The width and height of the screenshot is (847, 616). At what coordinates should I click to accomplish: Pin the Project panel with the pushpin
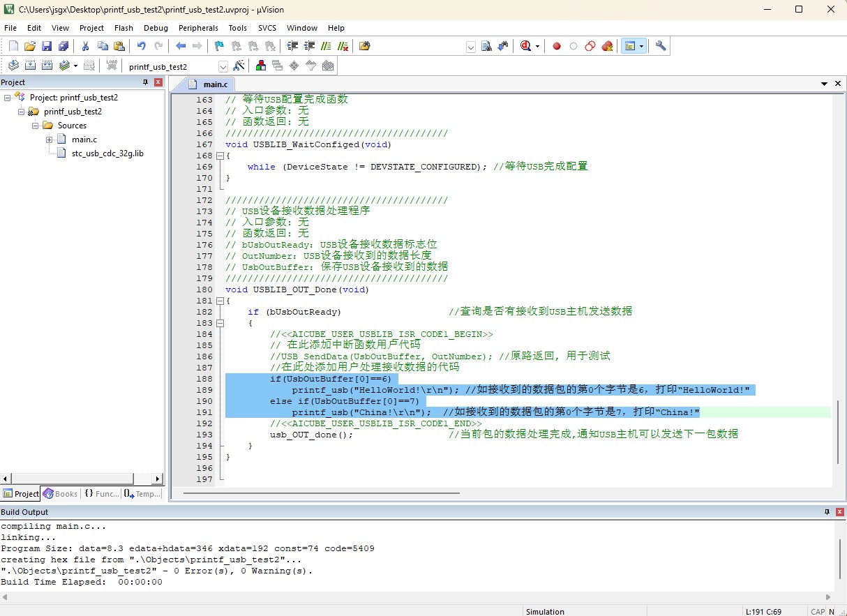(146, 82)
